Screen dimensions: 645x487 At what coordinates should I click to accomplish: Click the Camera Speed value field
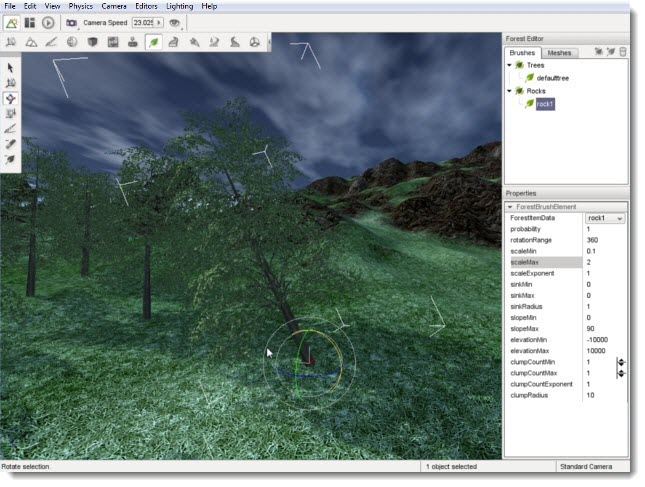pos(143,23)
